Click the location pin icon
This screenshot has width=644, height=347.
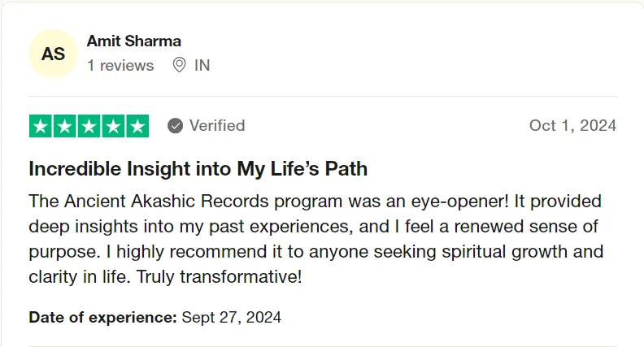[x=179, y=65]
